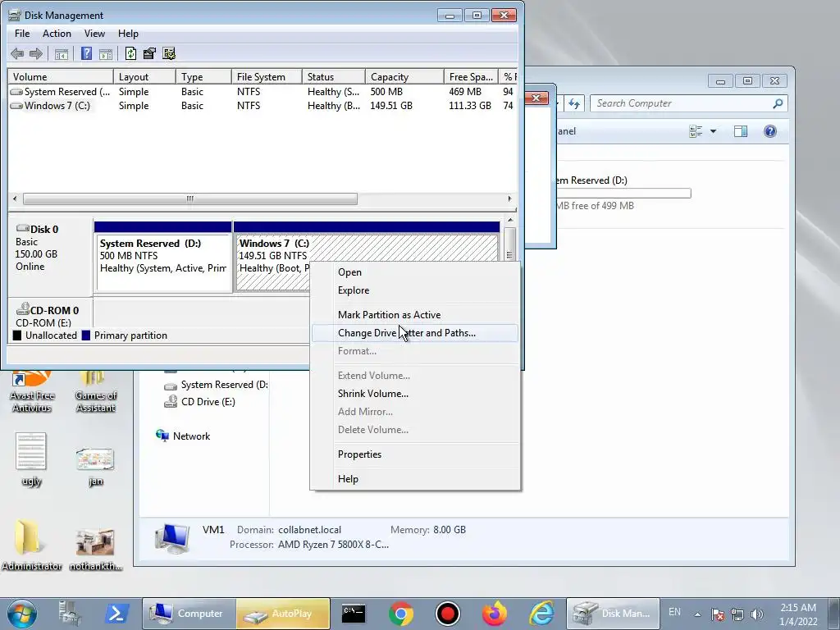Show hidden tray icons arrow
The image size is (840, 630).
point(697,614)
